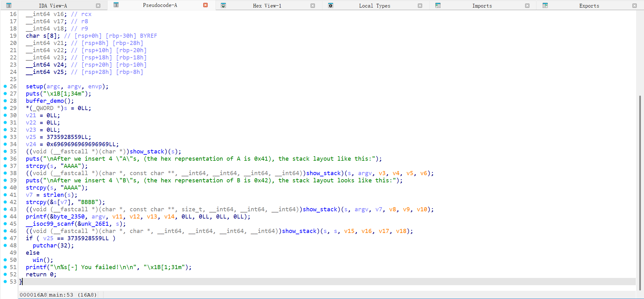Click the __isoc99_scanf function name
This screenshot has height=299, width=644.
point(50,224)
